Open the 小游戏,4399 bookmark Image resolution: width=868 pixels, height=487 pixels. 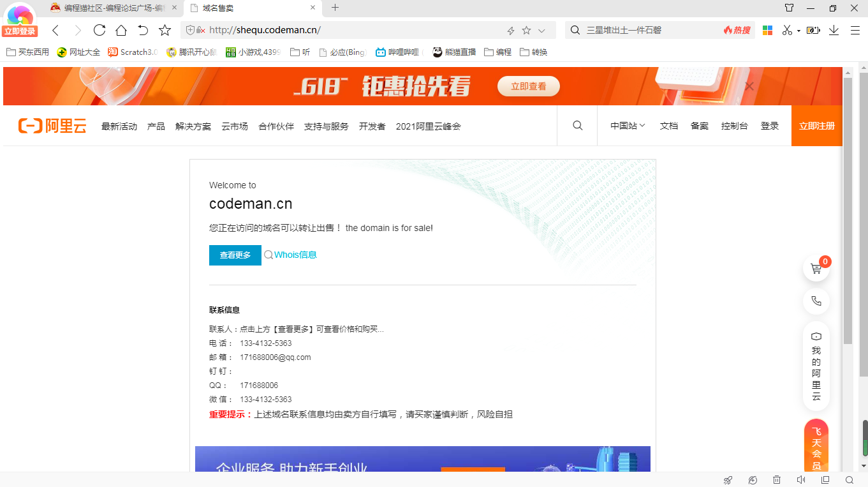pyautogui.click(x=253, y=52)
